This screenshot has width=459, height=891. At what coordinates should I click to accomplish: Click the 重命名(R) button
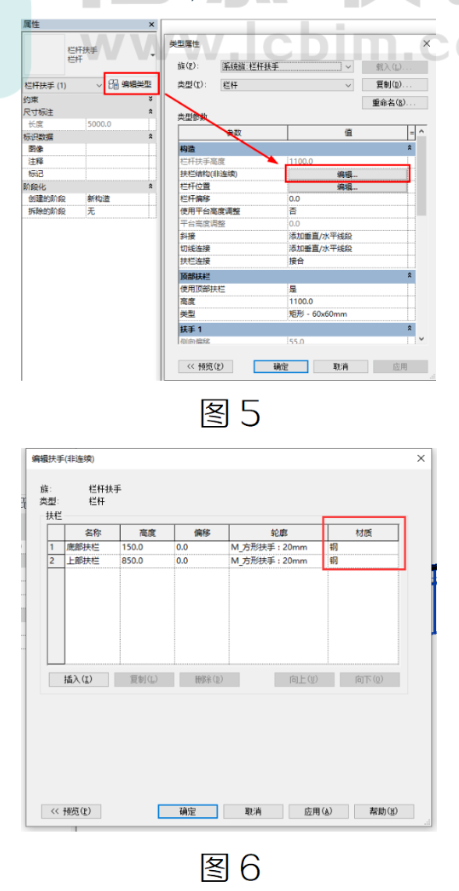[x=395, y=103]
